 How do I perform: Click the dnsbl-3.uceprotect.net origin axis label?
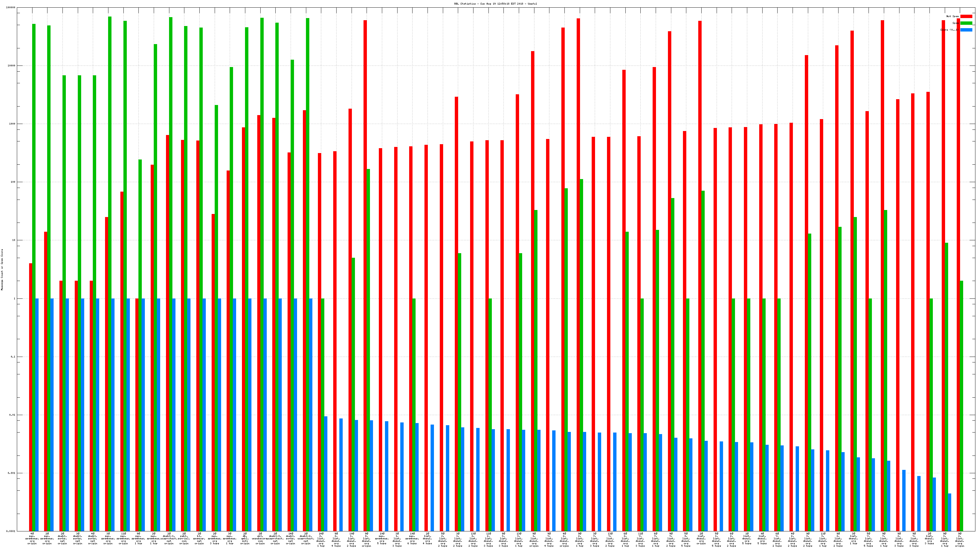click(x=275, y=538)
